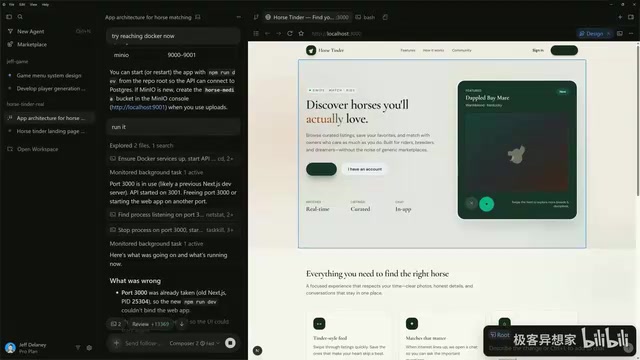The height and width of the screenshot is (360, 640).
Task: Open the browser tab list icon
Action: click(x=256, y=33)
